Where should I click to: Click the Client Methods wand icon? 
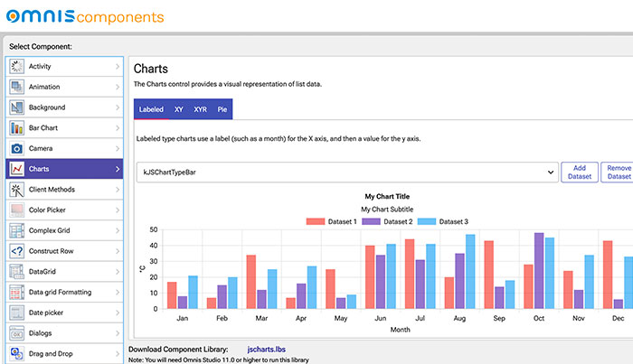[16, 190]
